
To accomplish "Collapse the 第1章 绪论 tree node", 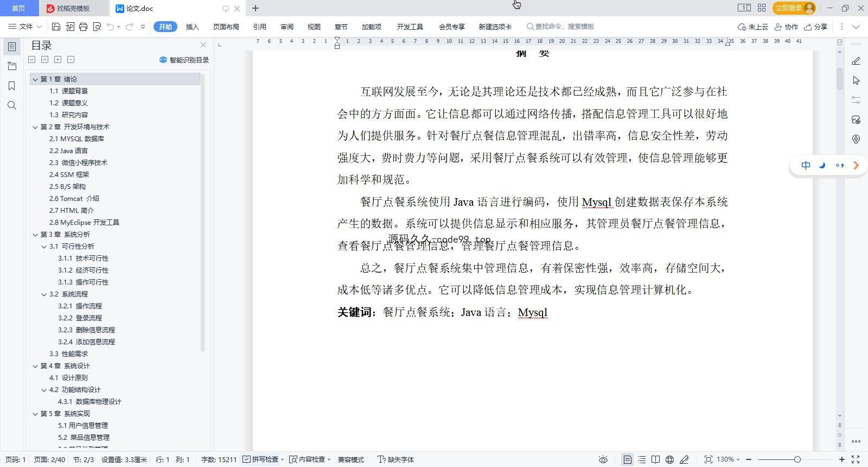I will click(x=35, y=79).
